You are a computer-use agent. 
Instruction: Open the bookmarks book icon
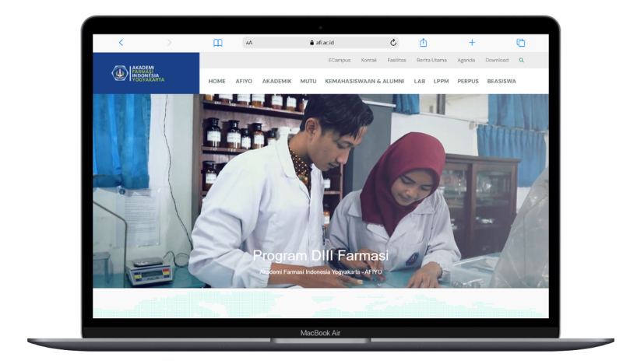[x=218, y=43]
